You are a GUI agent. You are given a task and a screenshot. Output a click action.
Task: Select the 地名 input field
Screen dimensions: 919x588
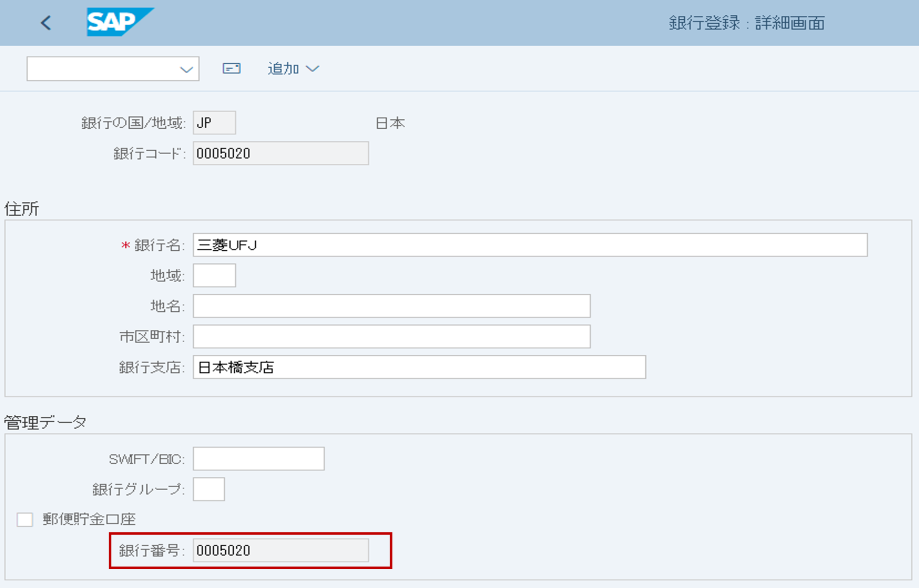(390, 306)
